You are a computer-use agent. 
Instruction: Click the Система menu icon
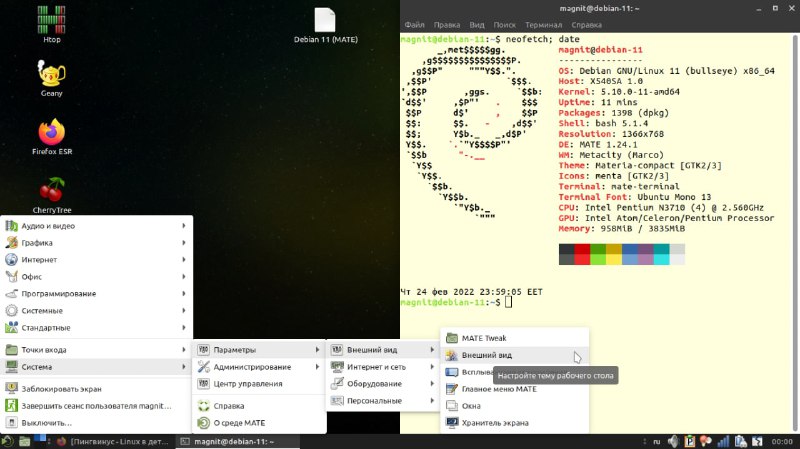11,366
